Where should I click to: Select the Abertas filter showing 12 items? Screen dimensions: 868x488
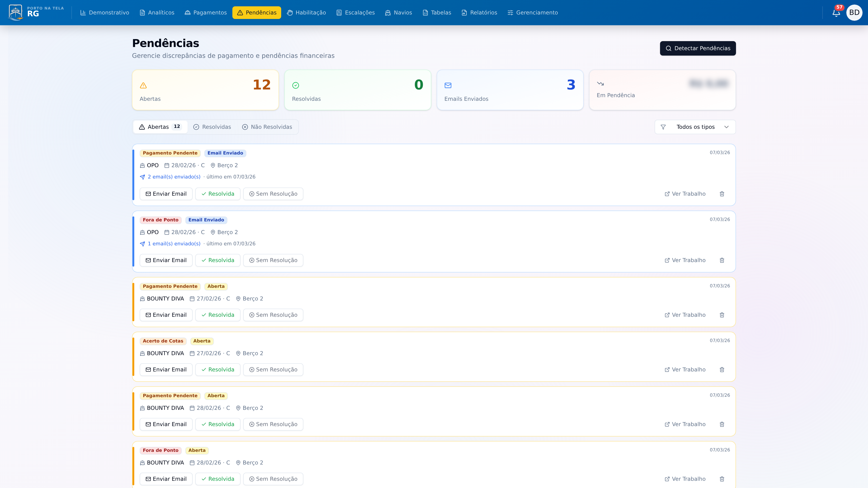[160, 127]
